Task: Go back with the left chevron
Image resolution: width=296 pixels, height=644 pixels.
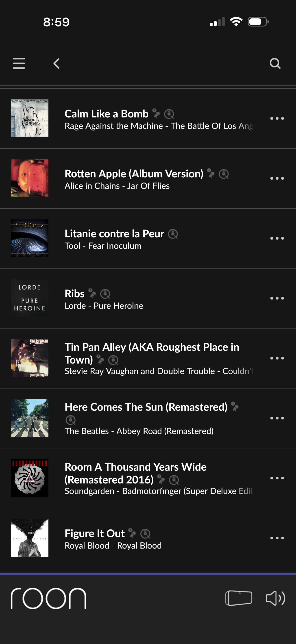Action: coord(57,64)
